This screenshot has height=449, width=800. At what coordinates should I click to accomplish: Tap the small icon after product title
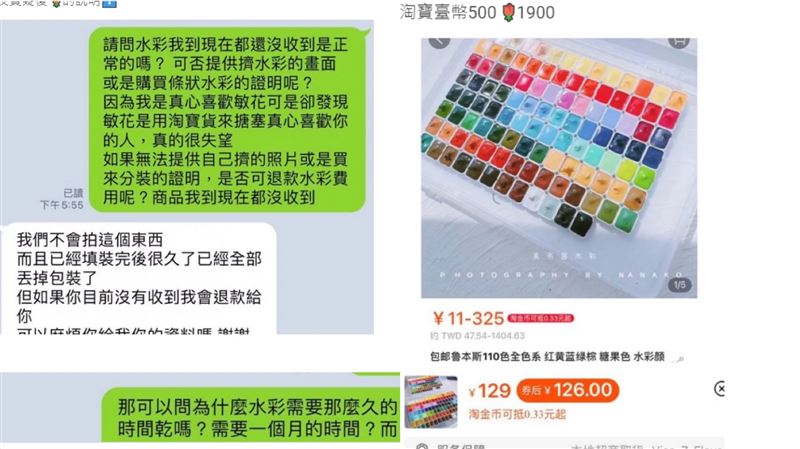(x=679, y=359)
